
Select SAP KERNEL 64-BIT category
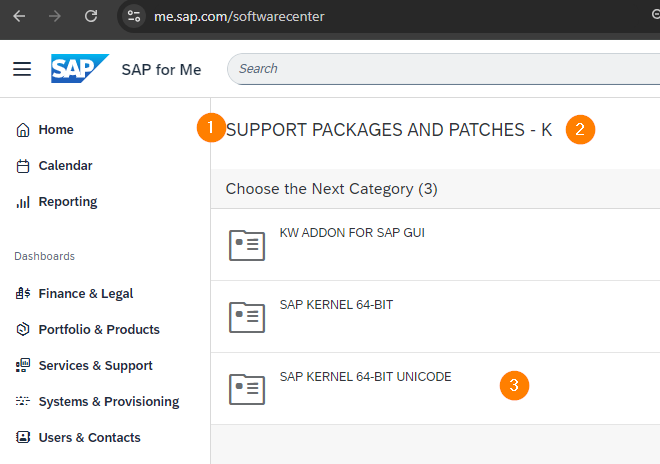click(x=435, y=317)
